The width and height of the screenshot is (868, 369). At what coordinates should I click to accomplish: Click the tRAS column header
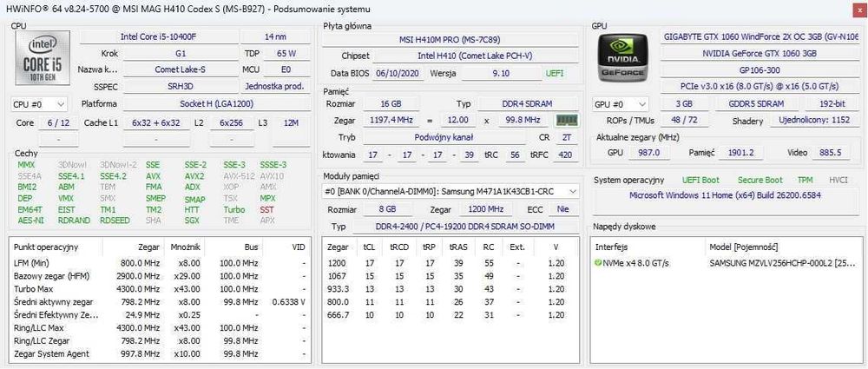click(457, 247)
